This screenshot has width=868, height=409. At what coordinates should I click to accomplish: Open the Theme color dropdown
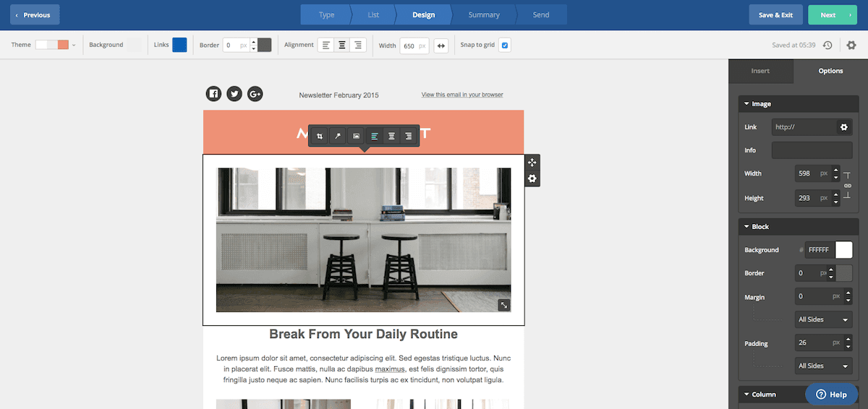[55, 45]
